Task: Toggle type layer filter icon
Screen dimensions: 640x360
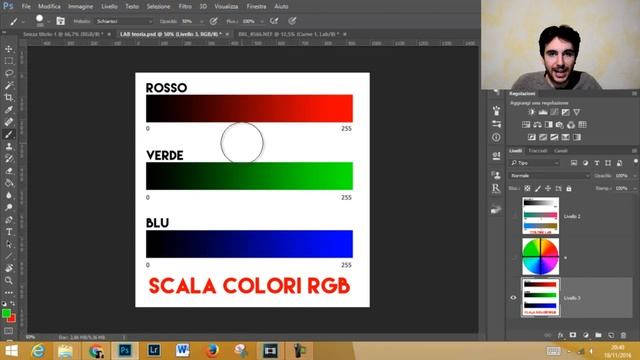Action: click(597, 163)
